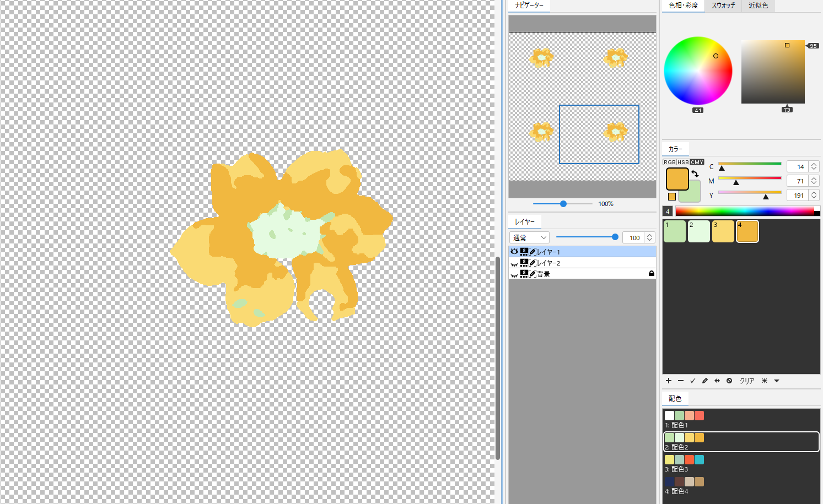Click the sun-shaped icon in palette toolbar
The image size is (823, 504).
point(765,381)
